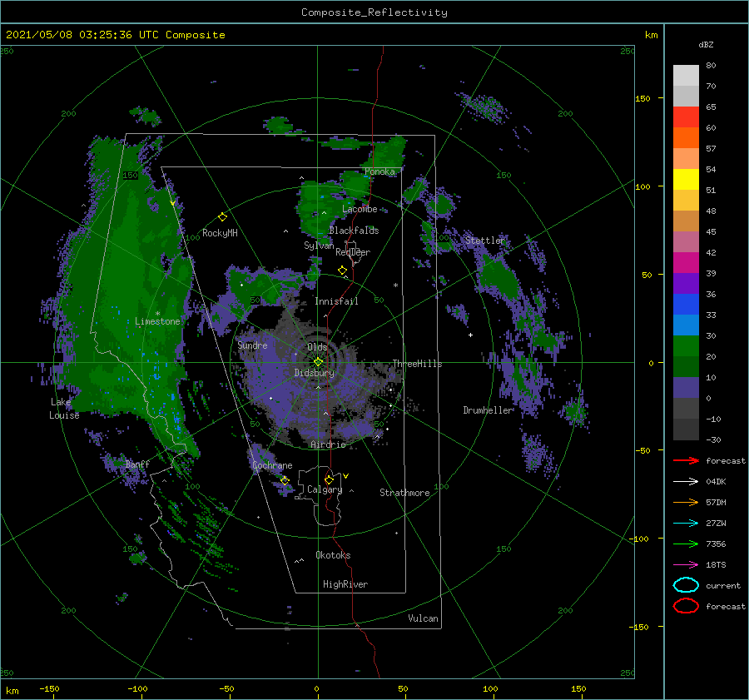Click the HighRiver town label

click(345, 585)
